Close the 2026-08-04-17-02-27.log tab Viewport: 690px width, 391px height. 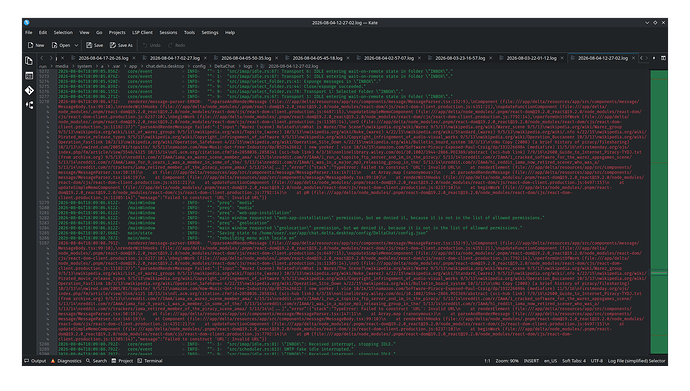[206, 58]
